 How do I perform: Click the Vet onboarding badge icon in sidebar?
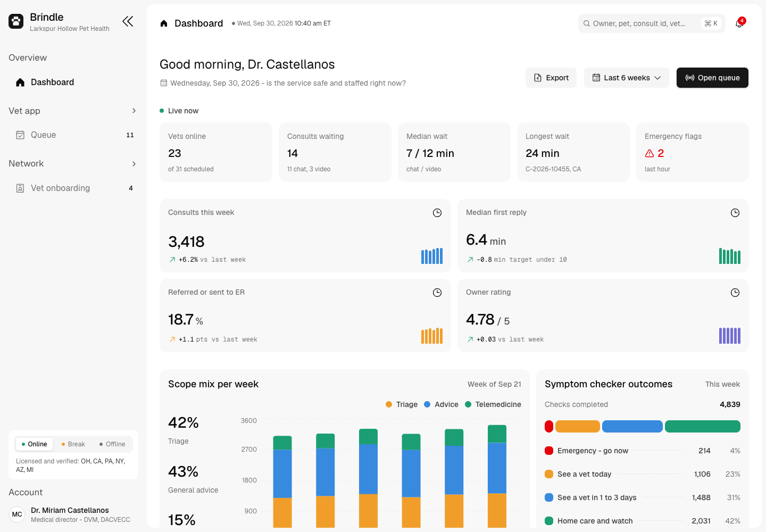20,188
